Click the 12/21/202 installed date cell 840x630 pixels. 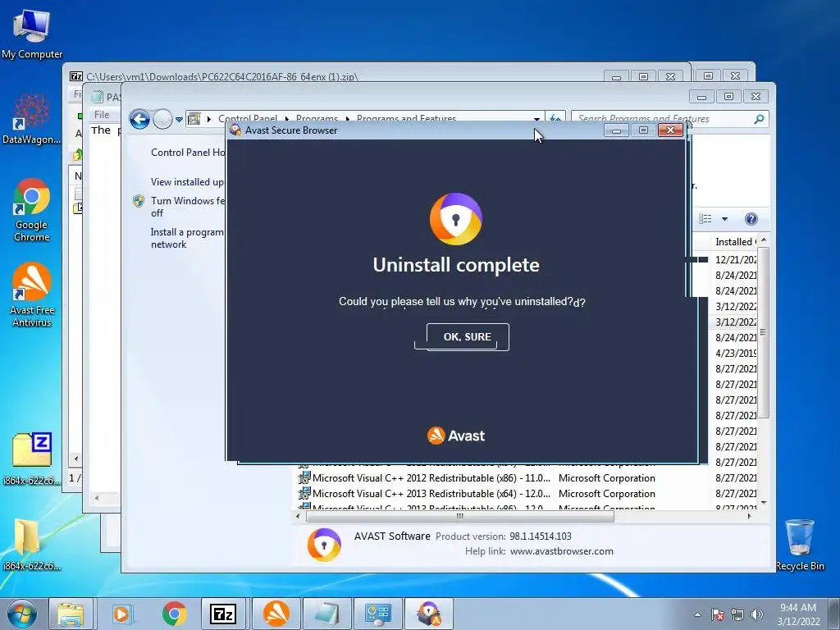pyautogui.click(x=736, y=260)
